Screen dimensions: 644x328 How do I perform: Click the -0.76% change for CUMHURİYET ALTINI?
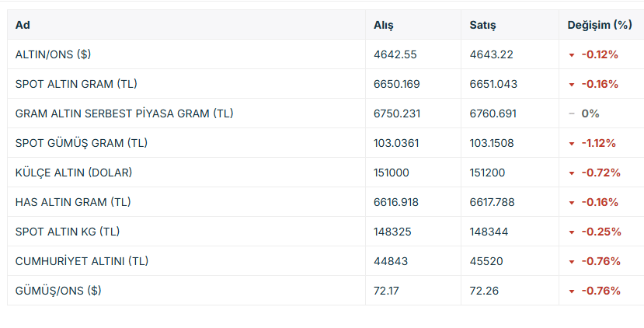[600, 261]
